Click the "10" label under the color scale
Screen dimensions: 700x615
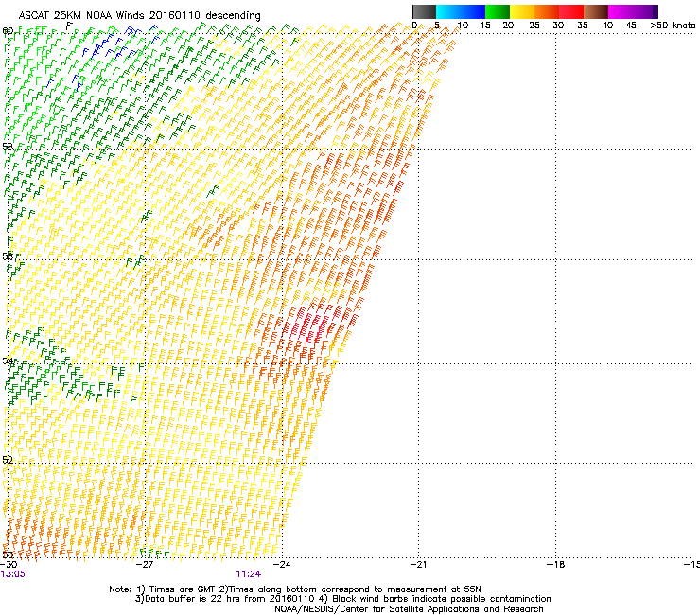pyautogui.click(x=463, y=26)
